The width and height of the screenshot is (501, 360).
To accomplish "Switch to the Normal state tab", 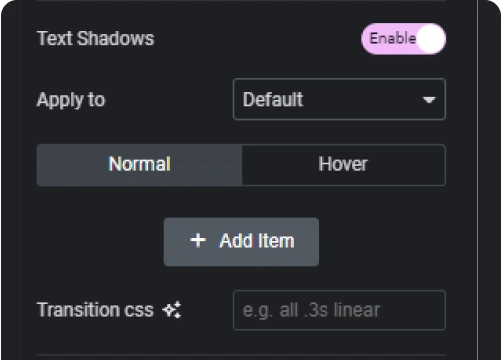I will click(x=139, y=165).
